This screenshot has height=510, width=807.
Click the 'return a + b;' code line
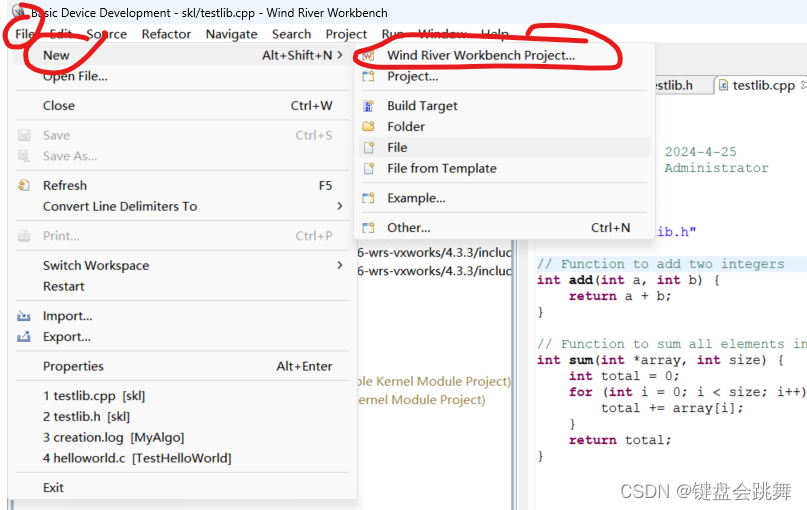tap(620, 296)
